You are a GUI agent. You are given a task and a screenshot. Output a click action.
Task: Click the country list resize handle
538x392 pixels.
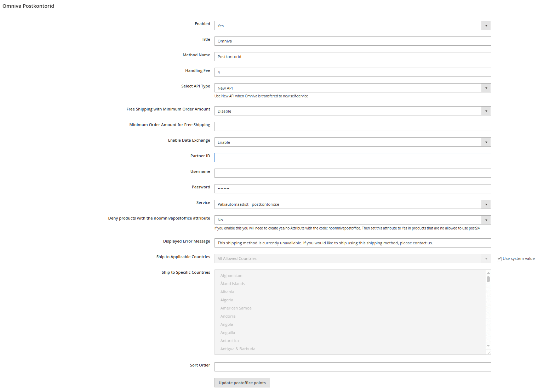click(x=489, y=352)
